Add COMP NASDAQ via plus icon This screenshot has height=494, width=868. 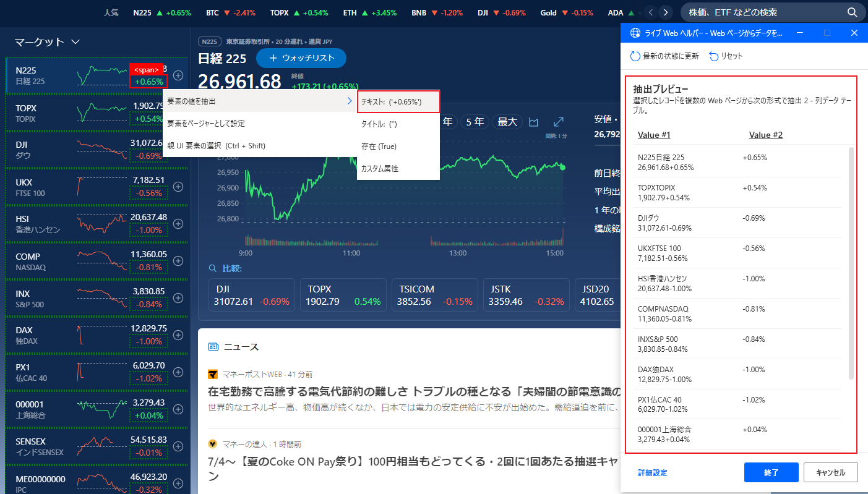(178, 261)
